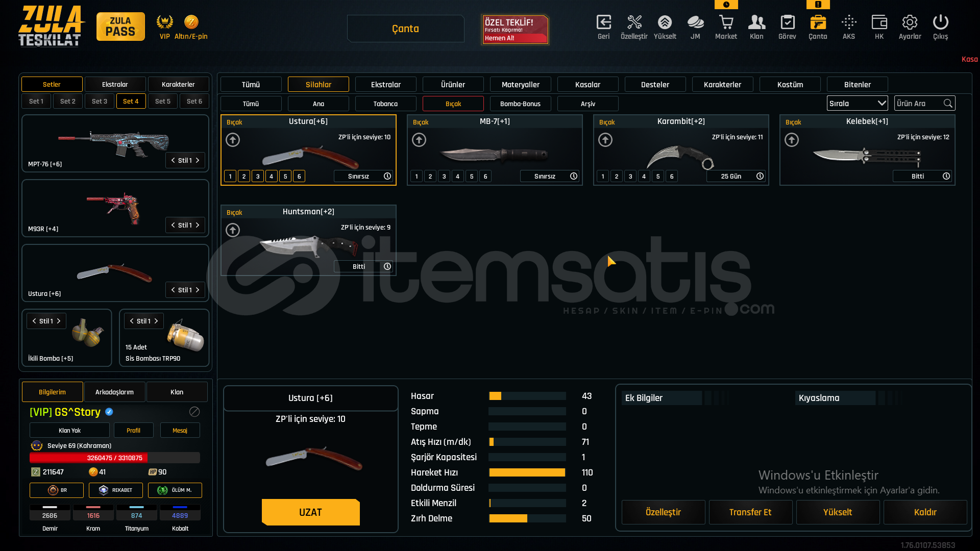Select set slot 4 on Ustura[+6] card
The height and width of the screenshot is (551, 980).
(x=272, y=176)
